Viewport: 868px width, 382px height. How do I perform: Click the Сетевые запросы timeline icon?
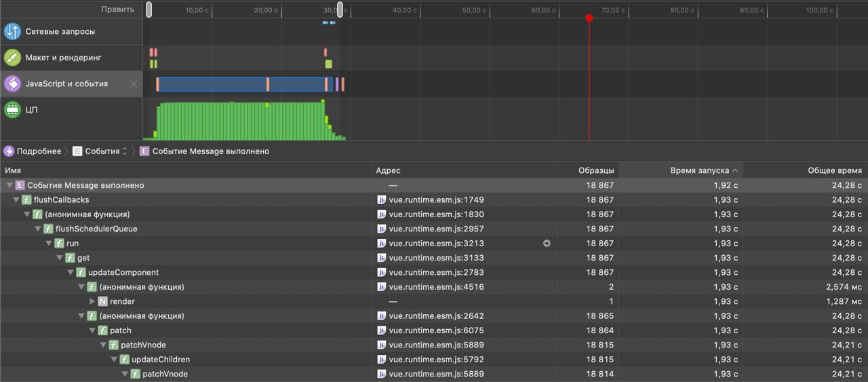click(12, 31)
